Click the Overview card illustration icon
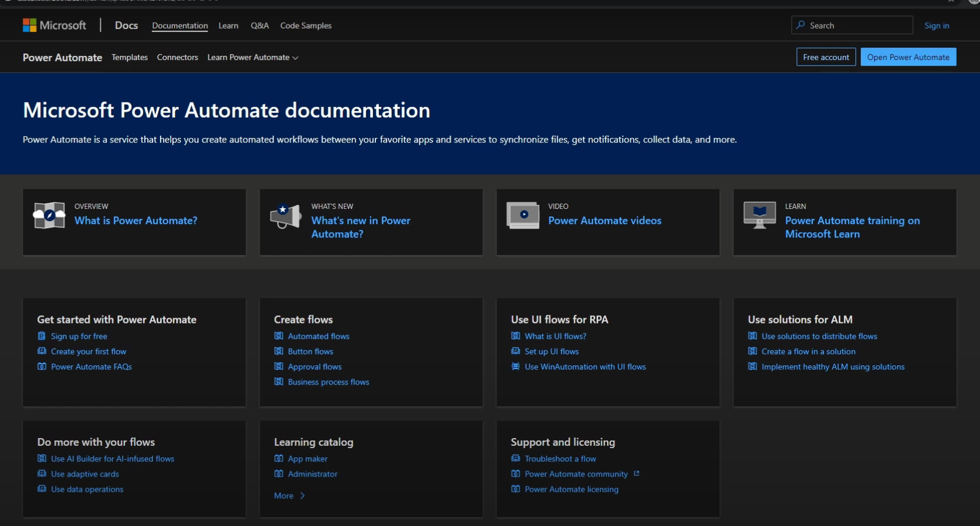 (x=49, y=216)
